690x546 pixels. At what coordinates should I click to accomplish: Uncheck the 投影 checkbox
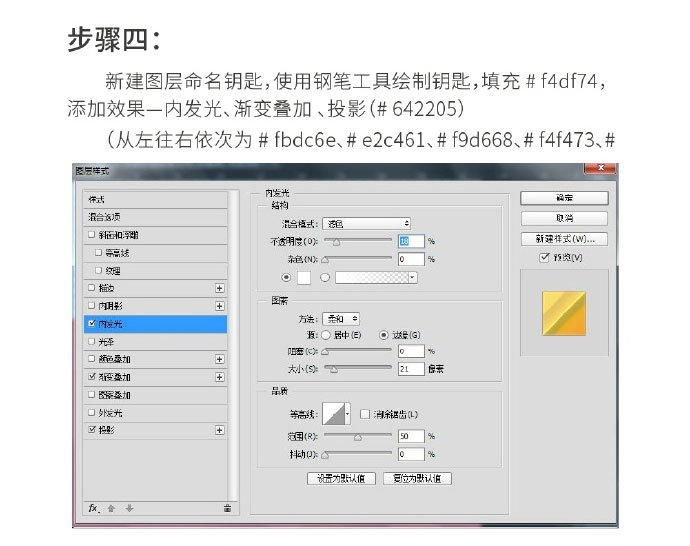click(92, 430)
